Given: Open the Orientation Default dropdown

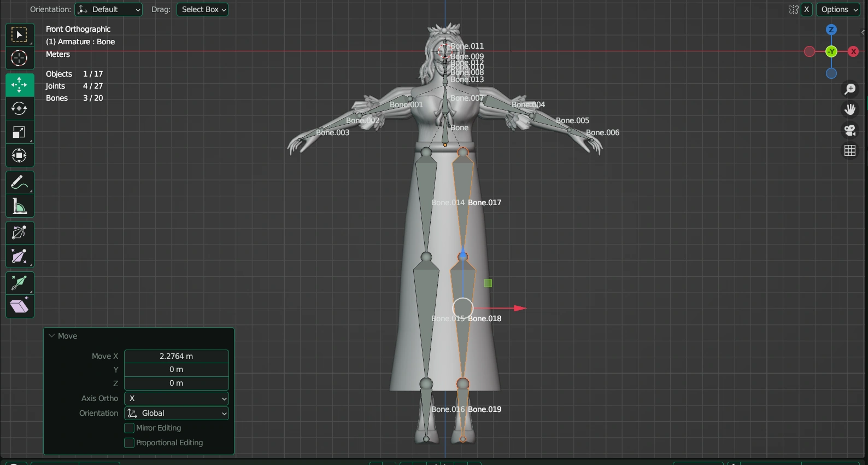Looking at the screenshot, I should 109,9.
